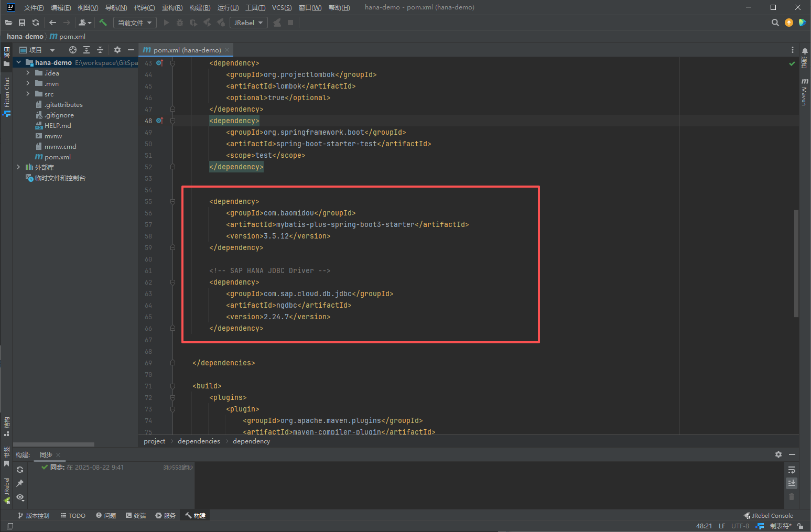Click the green Build project hammer icon
This screenshot has height=532, width=811.
(x=103, y=23)
